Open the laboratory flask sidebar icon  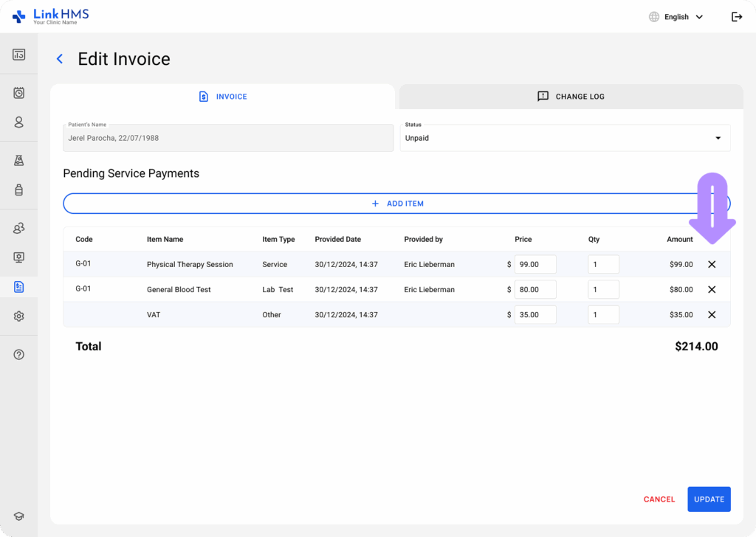(18, 160)
